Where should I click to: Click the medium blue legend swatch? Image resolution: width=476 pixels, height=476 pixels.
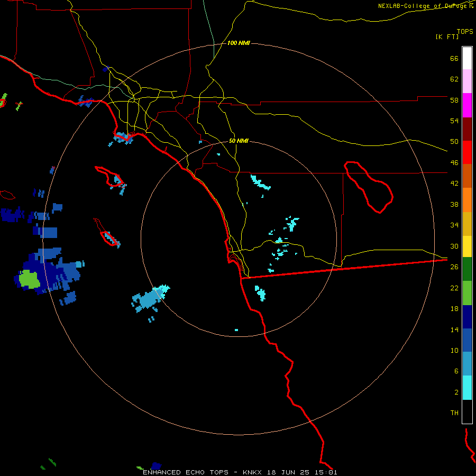pos(467,340)
